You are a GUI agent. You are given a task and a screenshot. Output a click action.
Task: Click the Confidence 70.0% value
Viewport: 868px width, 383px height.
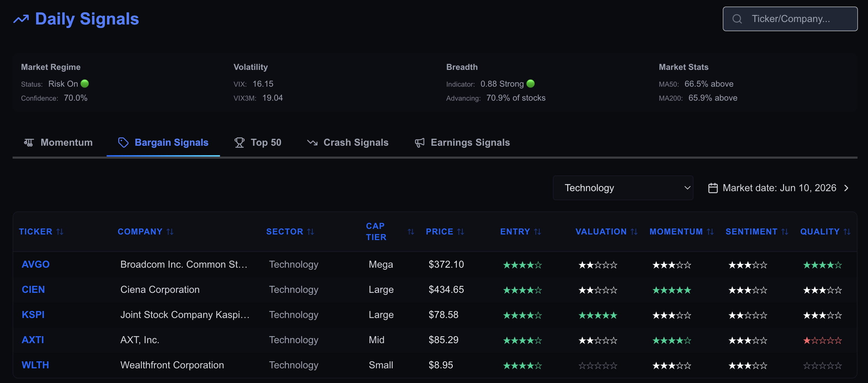76,98
